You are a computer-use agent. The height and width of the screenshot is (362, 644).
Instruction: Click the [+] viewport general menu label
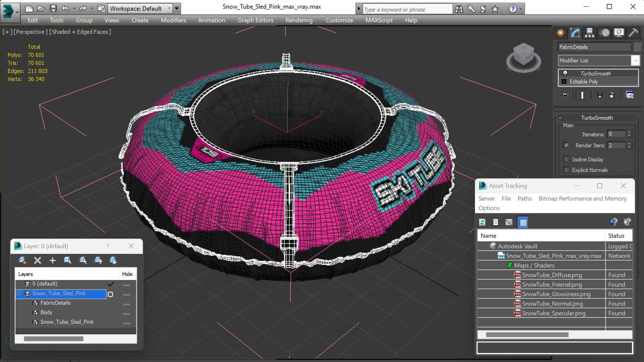click(7, 32)
